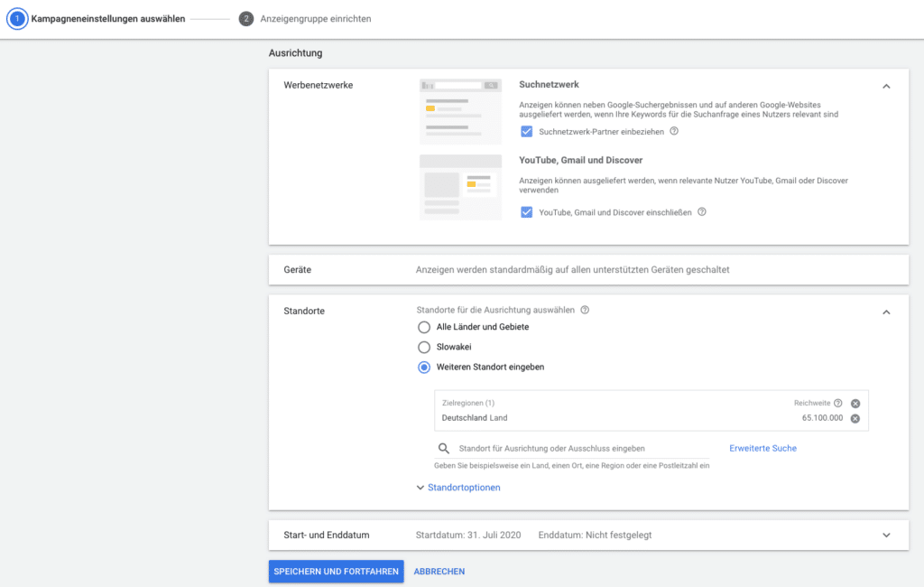
Task: Remove Deutschland Land target region
Action: (x=855, y=418)
